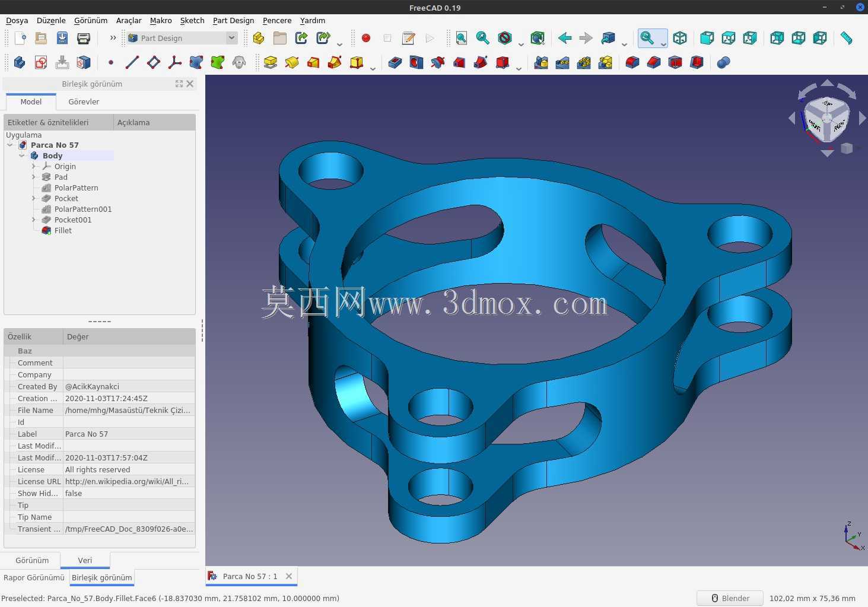Click the Mirrored transformation icon
The image size is (868, 607).
tap(541, 62)
